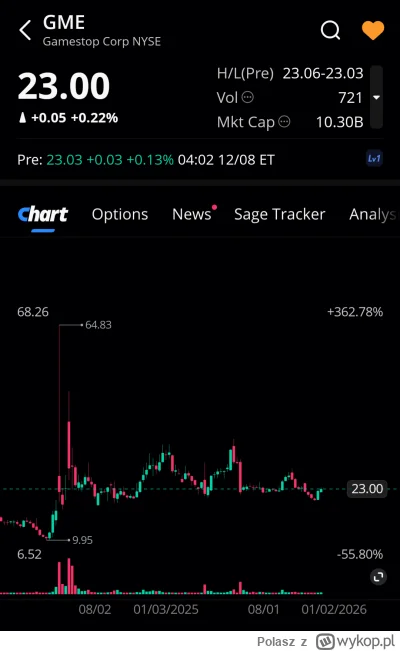This screenshot has width=400, height=651.
Task: Tap the Pre: 23.03 pre-market quote
Action: tap(95, 160)
